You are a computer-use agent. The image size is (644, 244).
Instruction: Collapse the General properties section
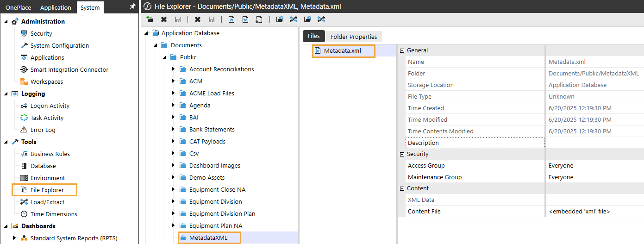tap(402, 50)
